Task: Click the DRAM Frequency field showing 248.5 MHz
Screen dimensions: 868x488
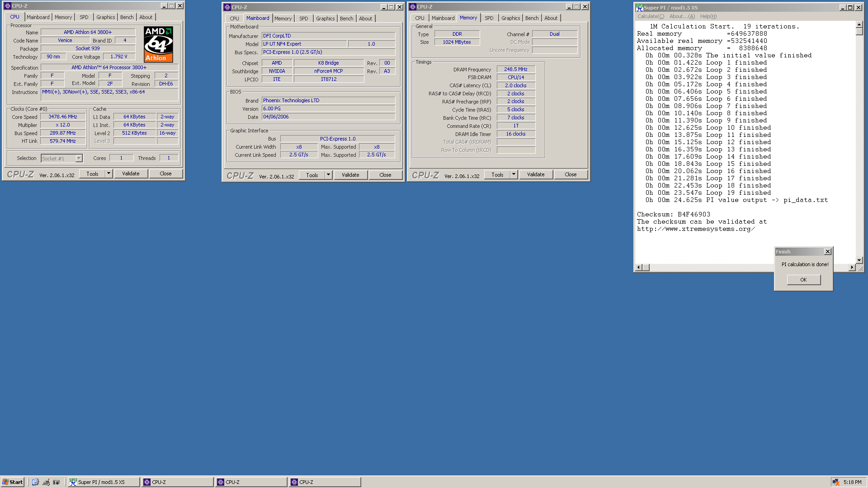Action: click(x=516, y=69)
